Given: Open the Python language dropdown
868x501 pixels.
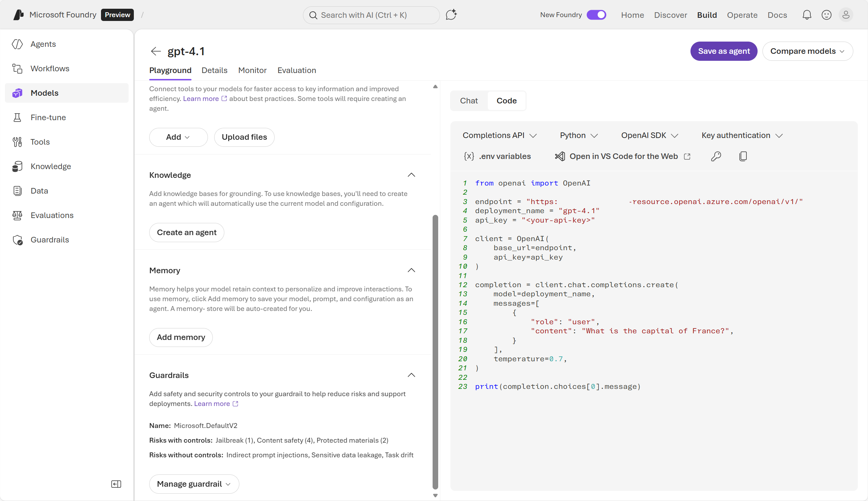Looking at the screenshot, I should pyautogui.click(x=579, y=135).
